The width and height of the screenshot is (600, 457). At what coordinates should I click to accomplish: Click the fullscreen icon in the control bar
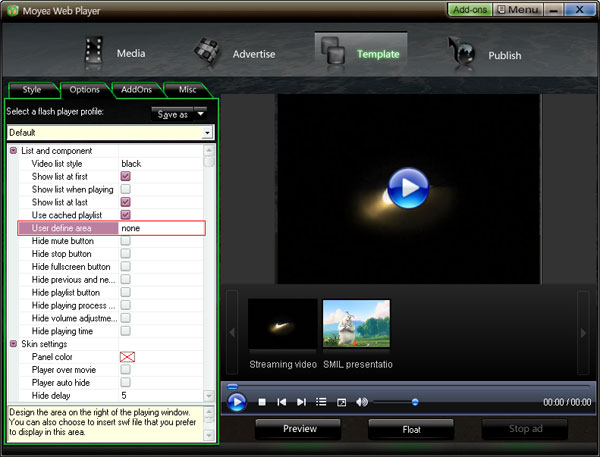pyautogui.click(x=341, y=403)
